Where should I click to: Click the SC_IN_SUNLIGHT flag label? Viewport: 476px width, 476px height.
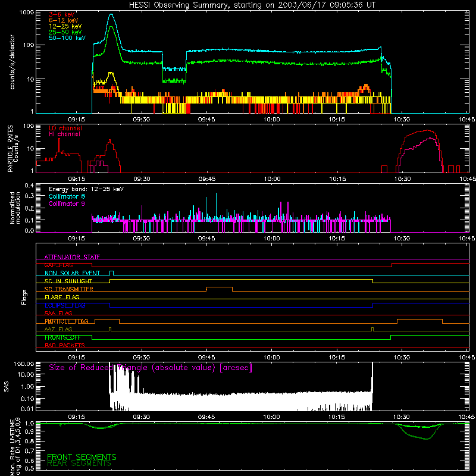[x=68, y=281]
